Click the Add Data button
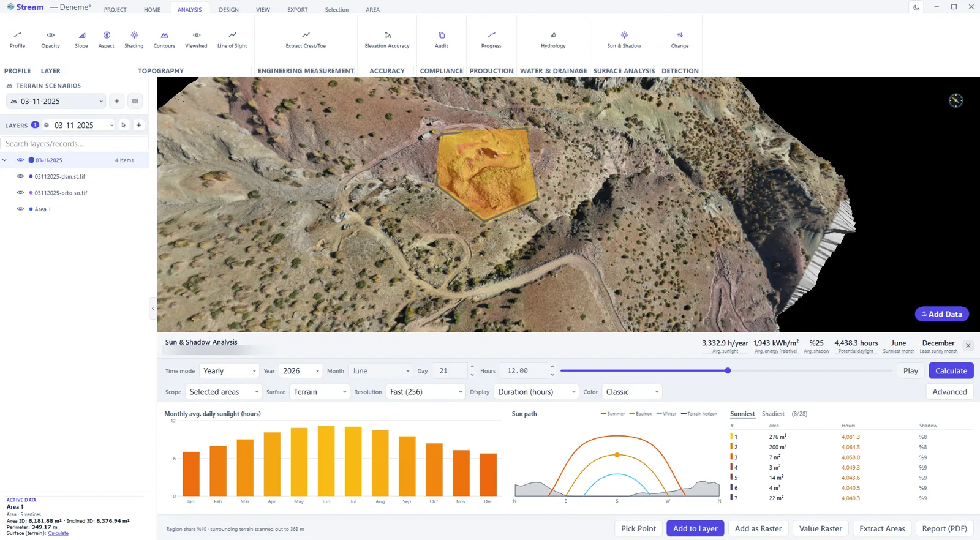980x540 pixels. 942,314
